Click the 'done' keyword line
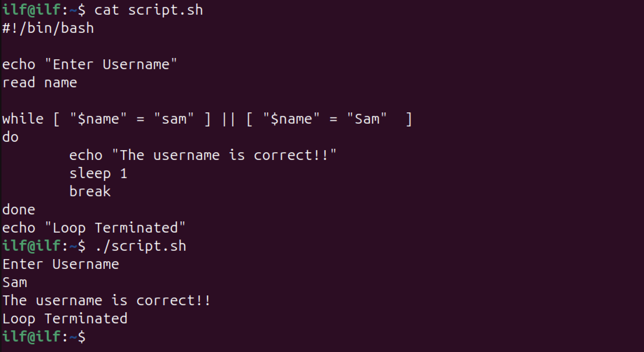Image resolution: width=644 pixels, height=352 pixels. tap(19, 210)
